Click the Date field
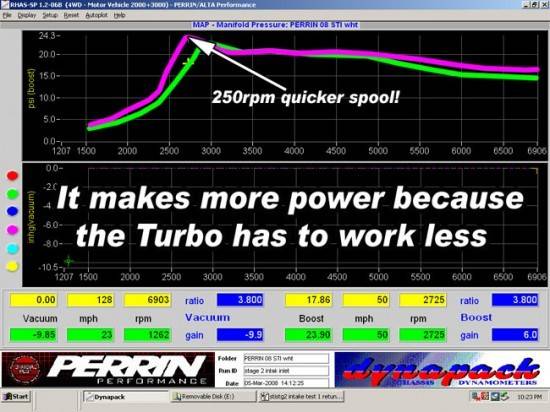The width and height of the screenshot is (550, 412). (286, 383)
